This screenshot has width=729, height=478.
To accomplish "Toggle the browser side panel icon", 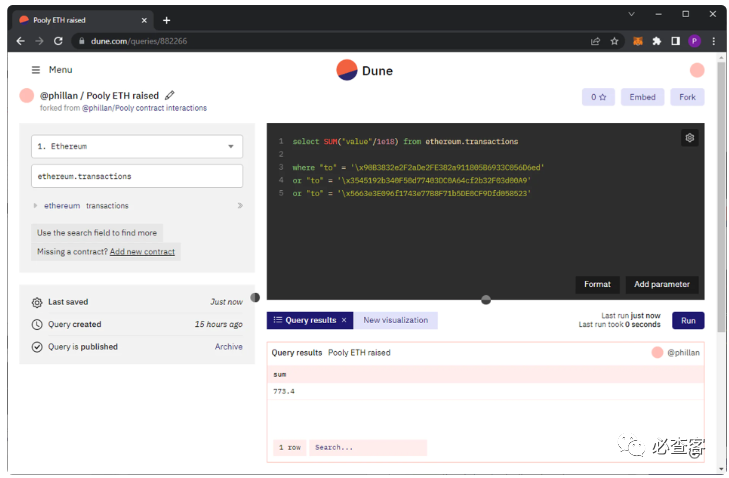I will point(676,41).
